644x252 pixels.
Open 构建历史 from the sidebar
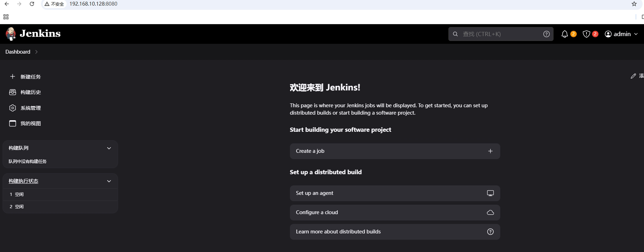pos(30,92)
